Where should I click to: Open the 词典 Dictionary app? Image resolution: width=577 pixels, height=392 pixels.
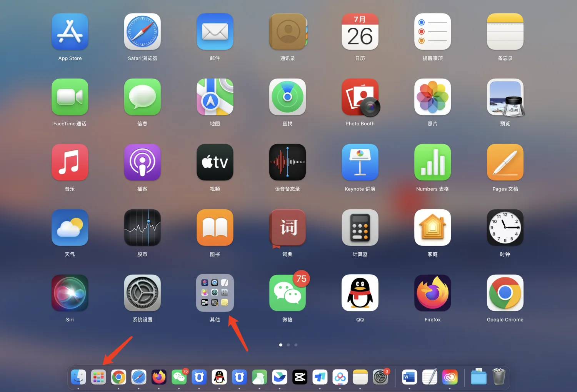[x=287, y=228]
